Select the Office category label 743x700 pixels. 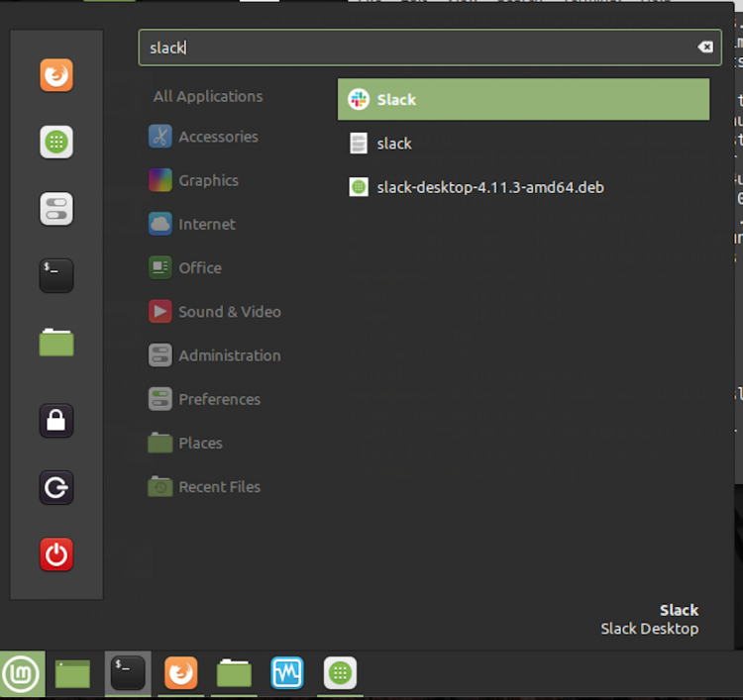click(200, 268)
